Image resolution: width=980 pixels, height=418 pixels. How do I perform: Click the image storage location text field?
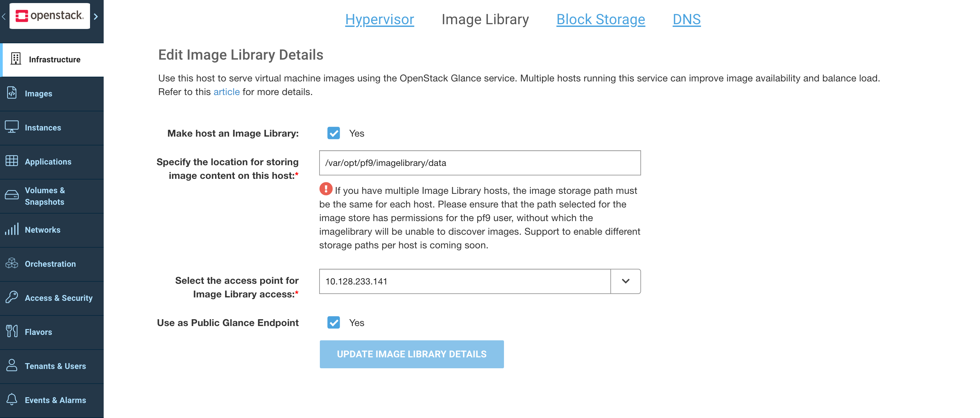pos(480,163)
